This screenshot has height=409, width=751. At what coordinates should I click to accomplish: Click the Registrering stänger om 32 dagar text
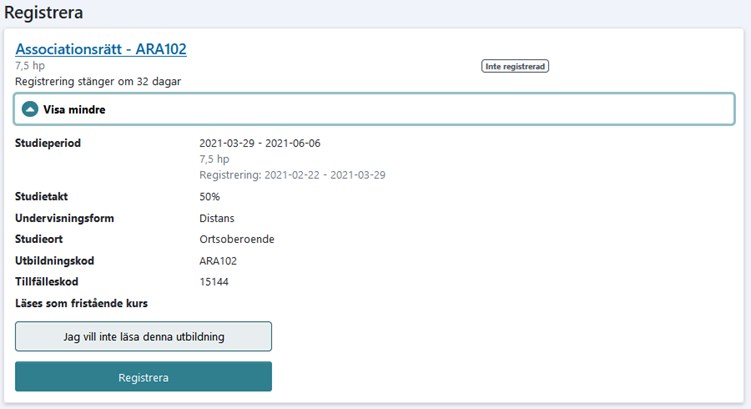click(x=98, y=81)
